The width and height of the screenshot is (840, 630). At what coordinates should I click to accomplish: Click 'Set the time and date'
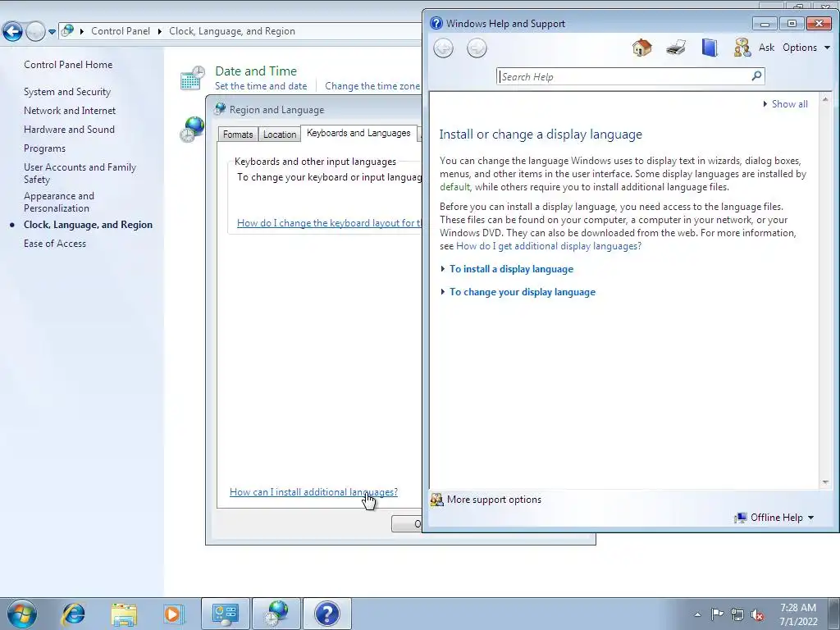pyautogui.click(x=261, y=85)
